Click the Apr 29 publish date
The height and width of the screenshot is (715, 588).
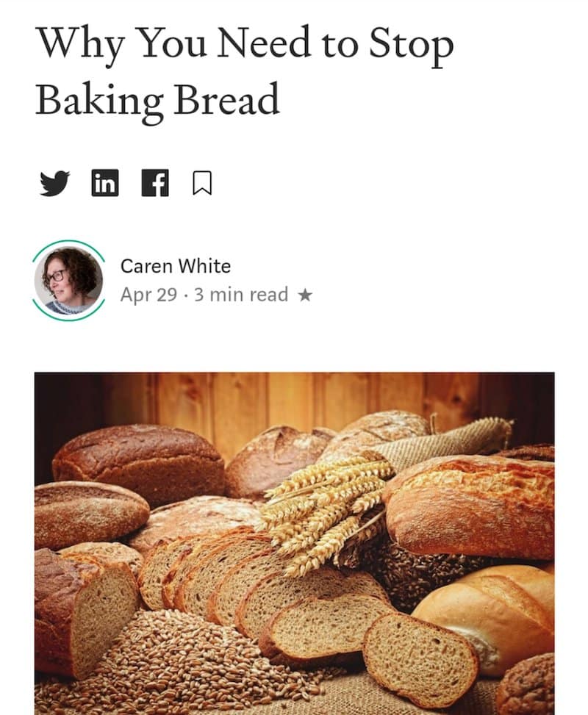pyautogui.click(x=148, y=295)
